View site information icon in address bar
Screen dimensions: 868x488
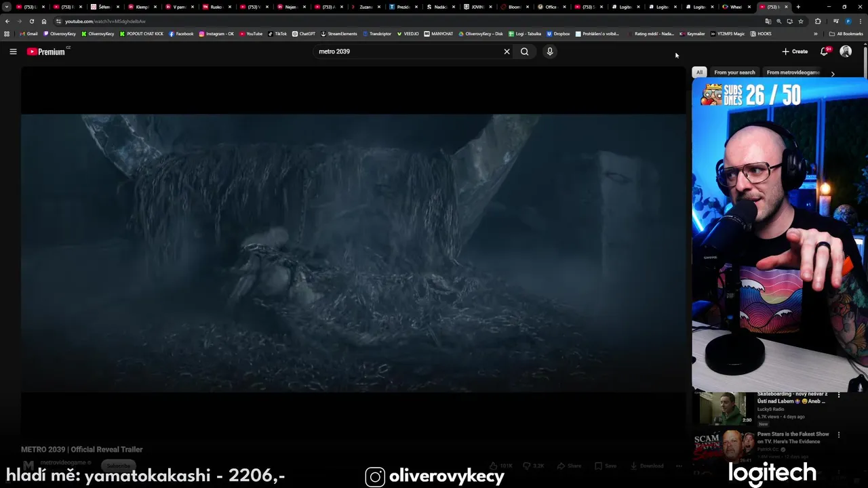click(x=58, y=21)
